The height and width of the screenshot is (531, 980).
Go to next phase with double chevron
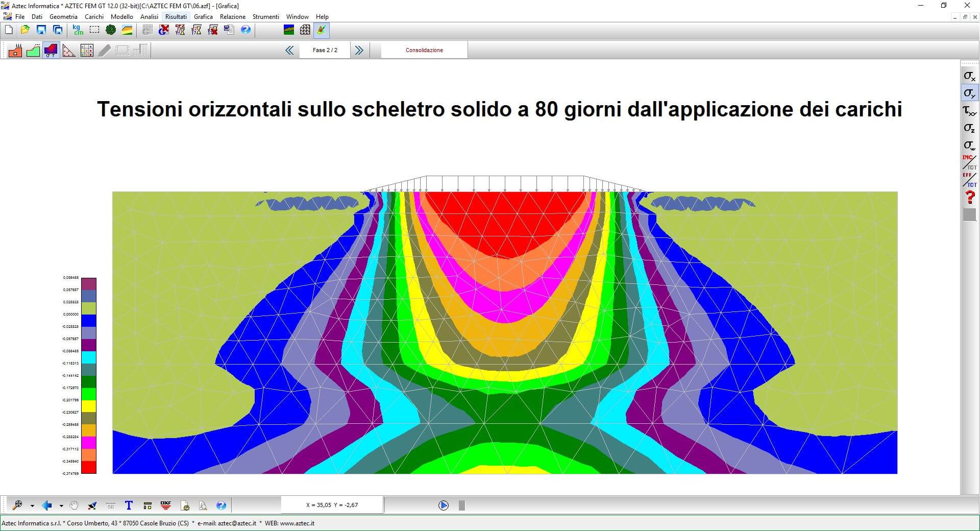coord(359,50)
